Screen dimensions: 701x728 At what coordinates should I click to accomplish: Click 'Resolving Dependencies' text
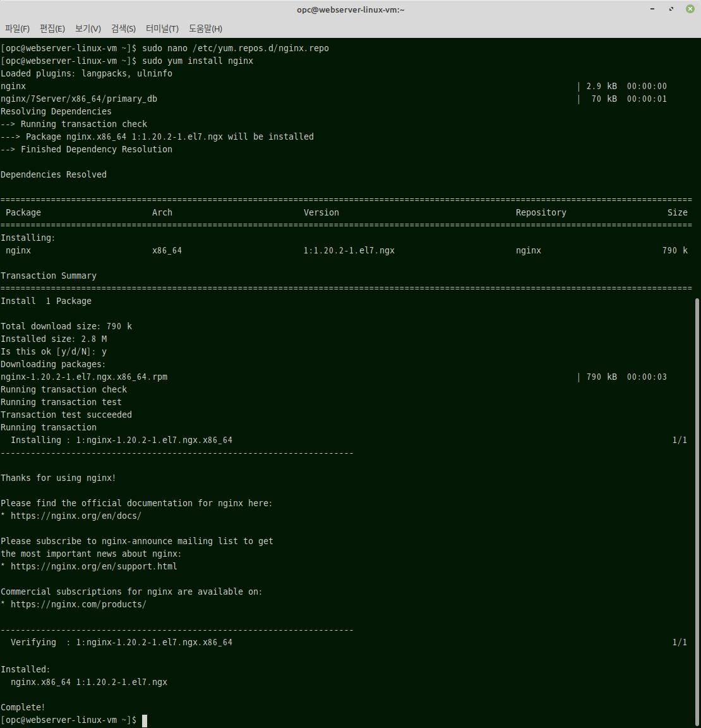[56, 111]
